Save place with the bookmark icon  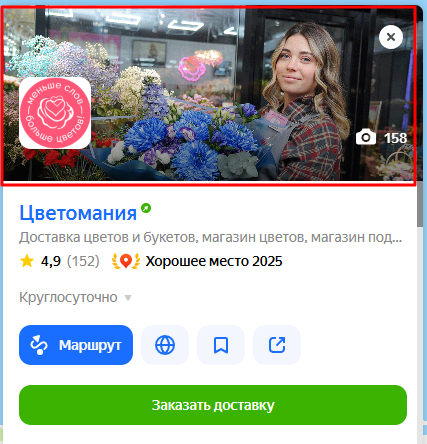221,345
